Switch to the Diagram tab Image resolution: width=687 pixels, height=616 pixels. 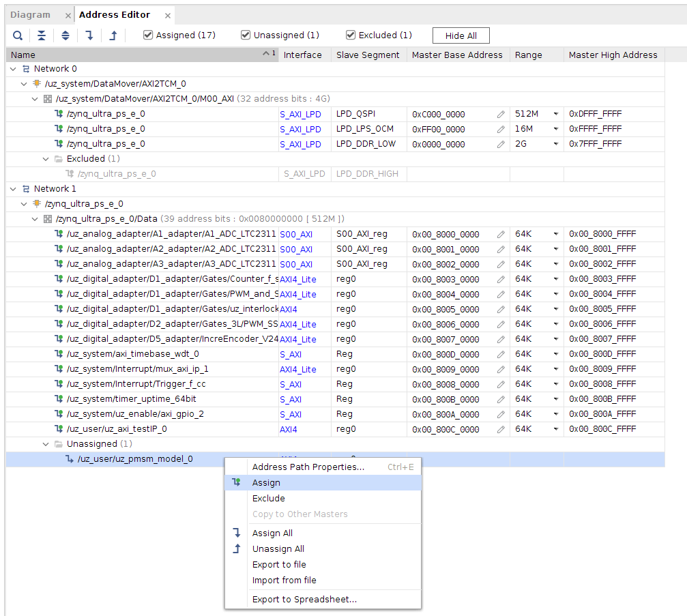click(31, 15)
